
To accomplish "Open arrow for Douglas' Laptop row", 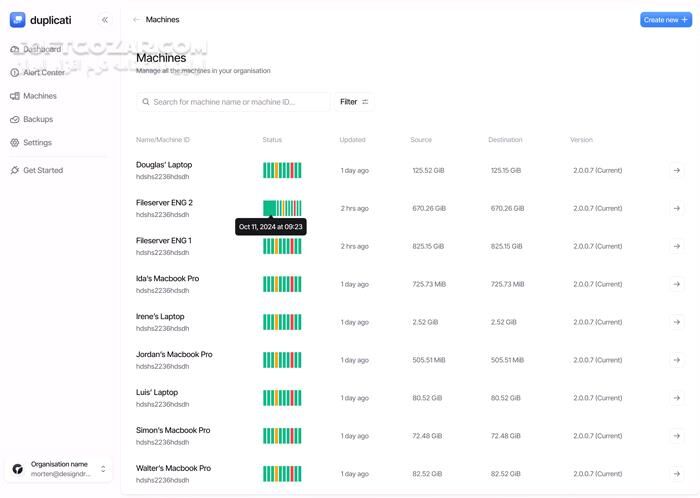I will pyautogui.click(x=677, y=171).
